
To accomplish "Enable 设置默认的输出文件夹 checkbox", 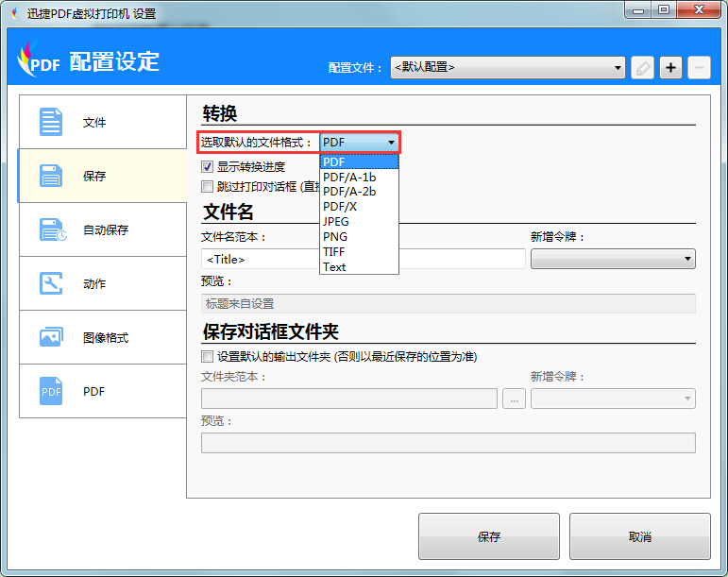I will [x=208, y=357].
